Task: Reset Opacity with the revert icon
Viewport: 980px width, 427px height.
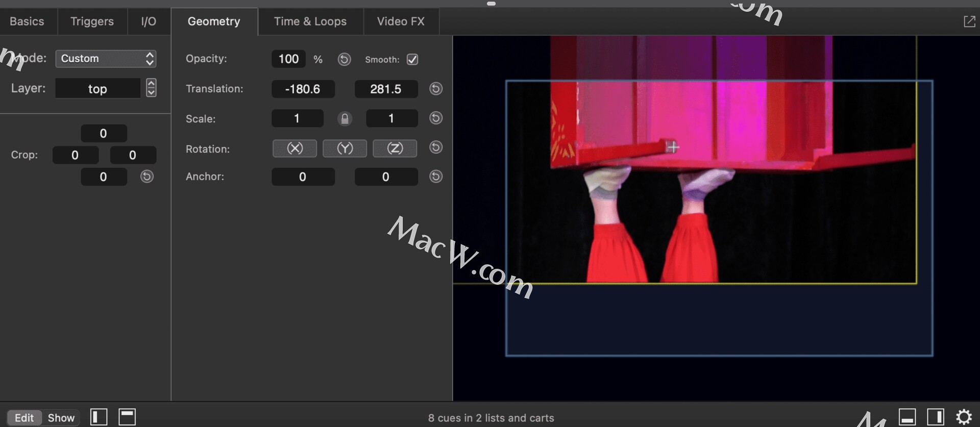Action: tap(345, 60)
